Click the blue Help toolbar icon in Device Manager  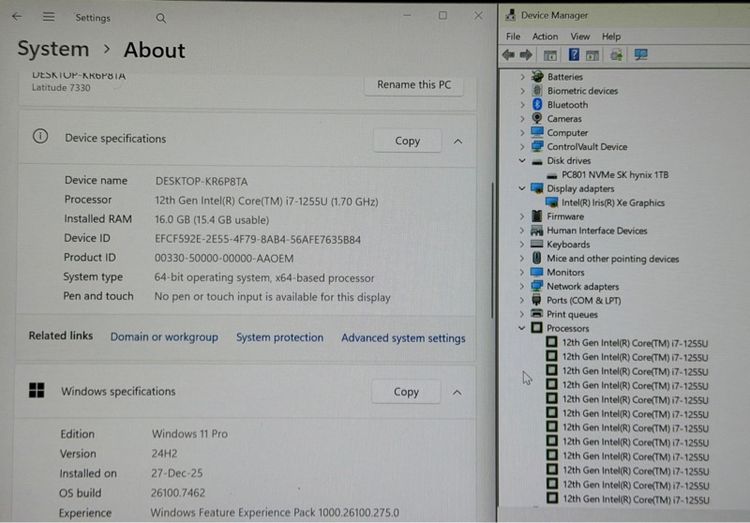pyautogui.click(x=574, y=55)
